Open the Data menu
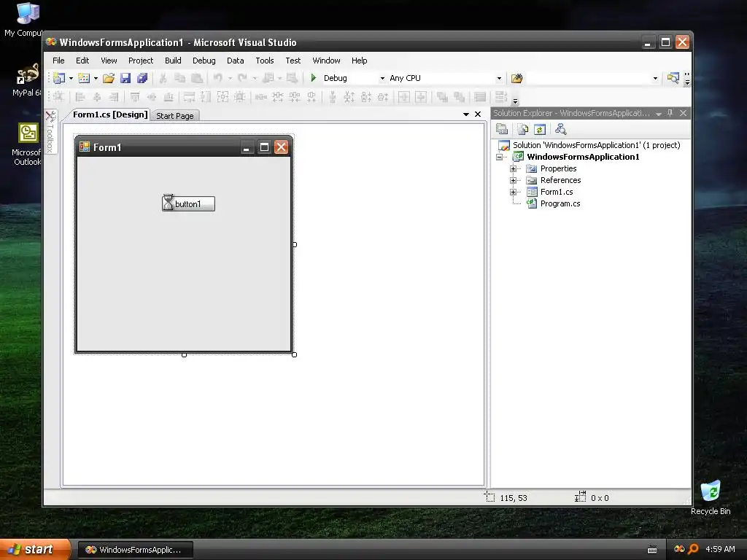Screen dimensions: 747x560 (236, 61)
